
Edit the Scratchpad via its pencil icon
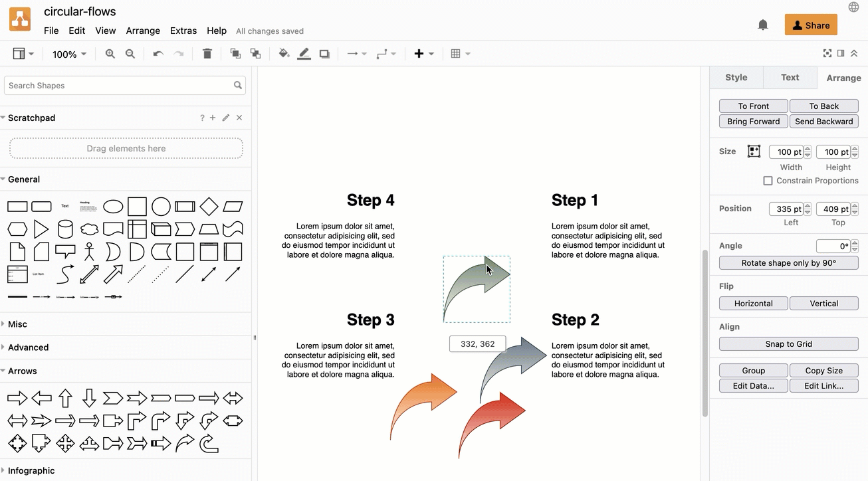tap(226, 118)
